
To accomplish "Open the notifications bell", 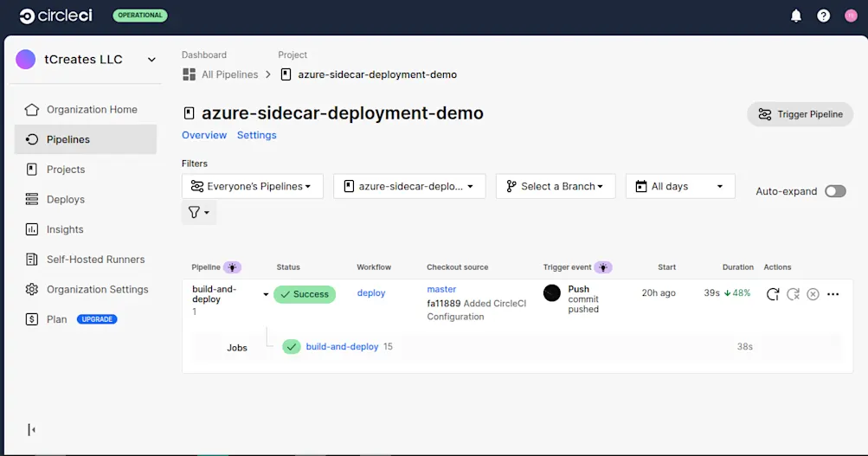I will 796,16.
